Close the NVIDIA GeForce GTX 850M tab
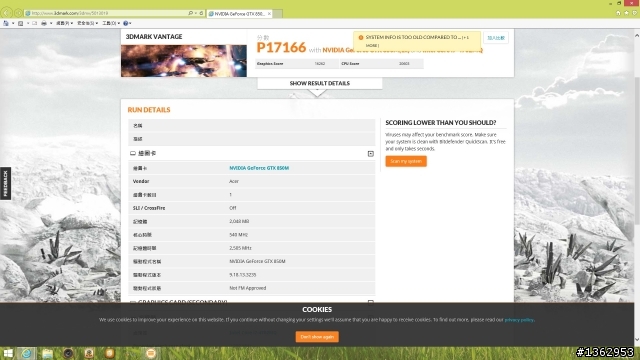This screenshot has height=360, width=640. coord(269,13)
